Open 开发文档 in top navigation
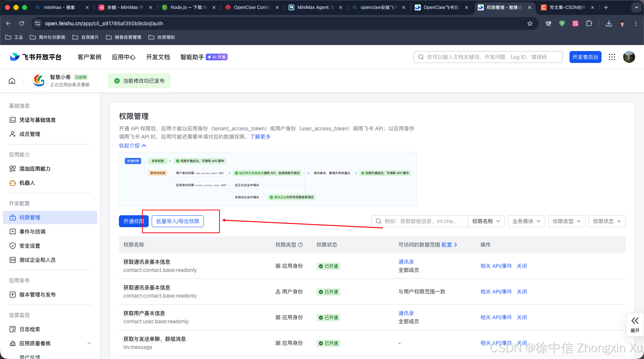The image size is (644, 359). 158,57
